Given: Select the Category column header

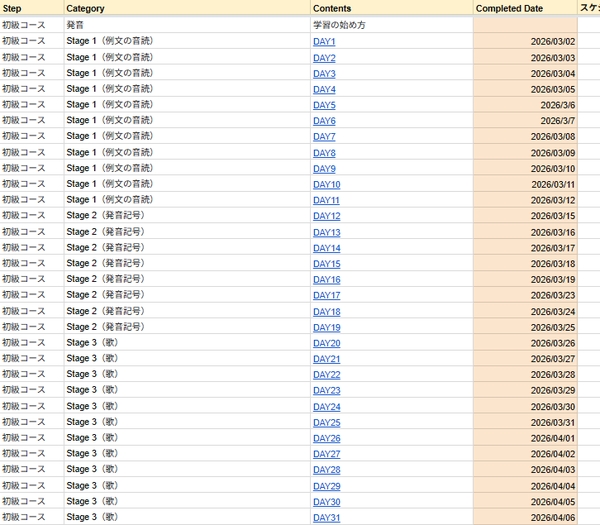Looking at the screenshot, I should pyautogui.click(x=187, y=8).
